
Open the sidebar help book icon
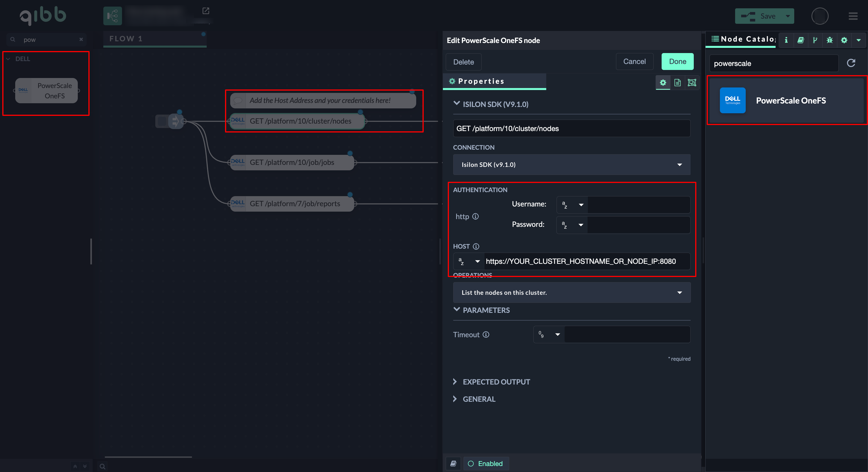pyautogui.click(x=801, y=40)
